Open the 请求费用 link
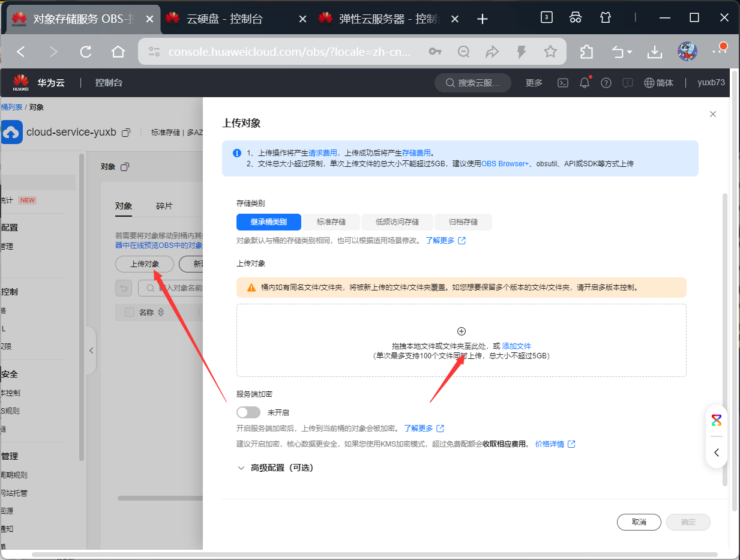The height and width of the screenshot is (560, 740). [x=323, y=153]
